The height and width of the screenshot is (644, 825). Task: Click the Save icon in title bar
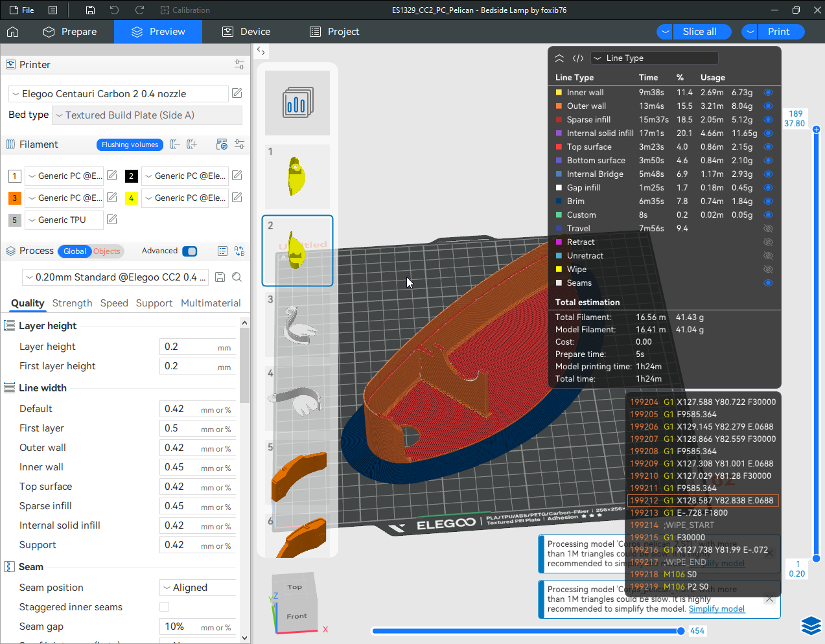tap(90, 10)
